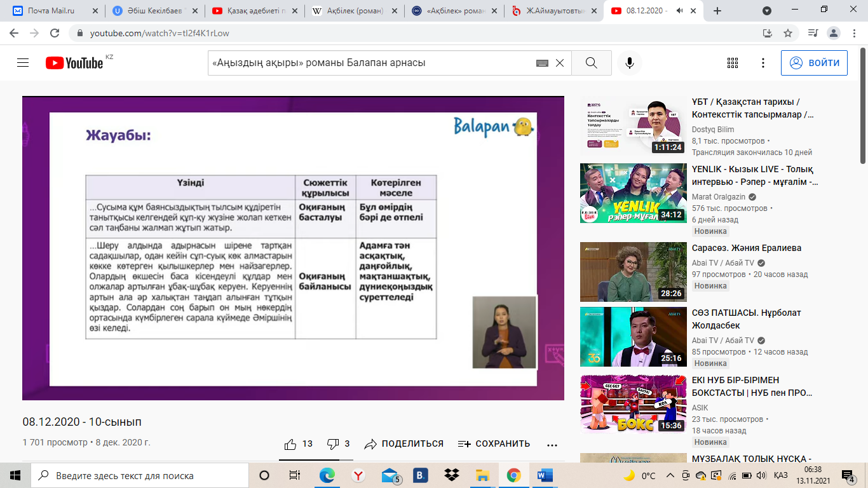
Task: Open the Dostyq Bilim channel link
Action: click(x=713, y=130)
